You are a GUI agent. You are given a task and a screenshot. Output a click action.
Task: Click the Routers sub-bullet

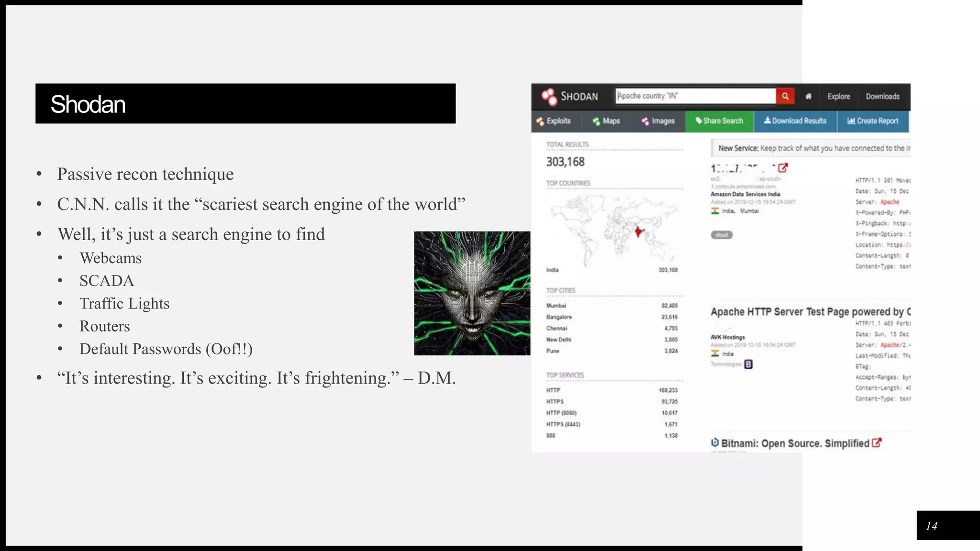point(105,326)
